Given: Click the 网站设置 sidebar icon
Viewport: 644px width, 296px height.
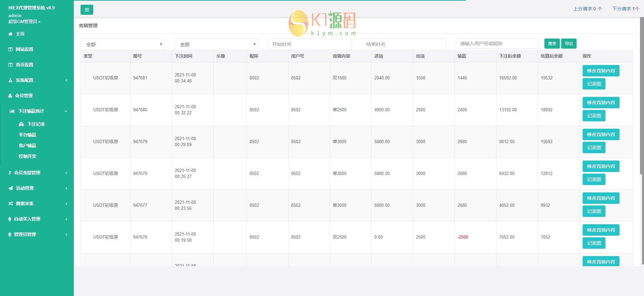Looking at the screenshot, I should click(x=10, y=49).
